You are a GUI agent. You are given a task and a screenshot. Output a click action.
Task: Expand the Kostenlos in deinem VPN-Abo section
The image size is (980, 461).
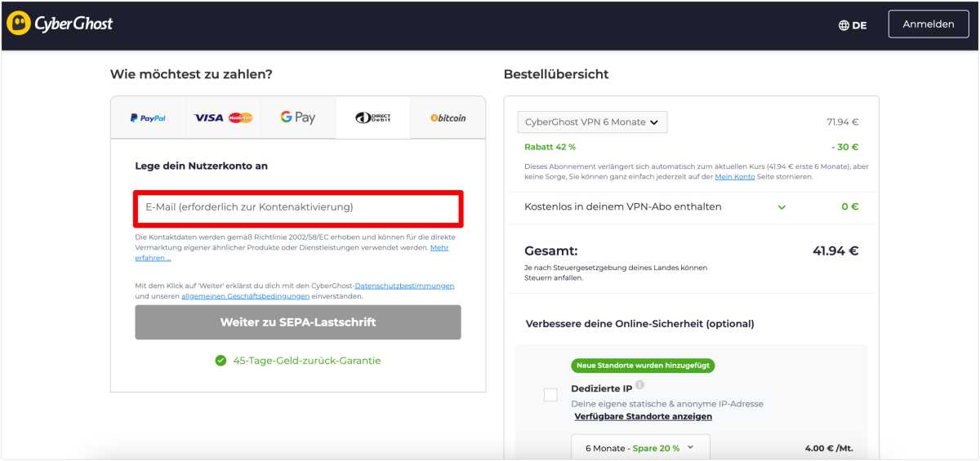782,207
